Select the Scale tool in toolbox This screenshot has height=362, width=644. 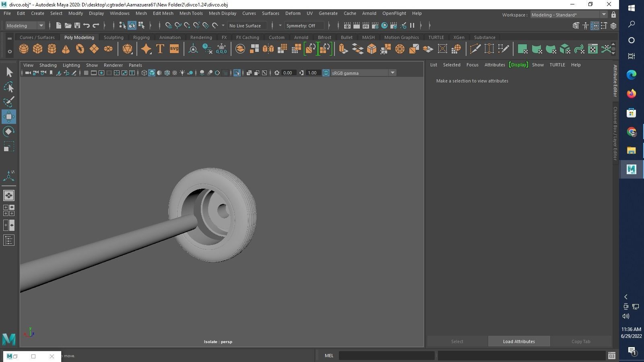pyautogui.click(x=9, y=146)
